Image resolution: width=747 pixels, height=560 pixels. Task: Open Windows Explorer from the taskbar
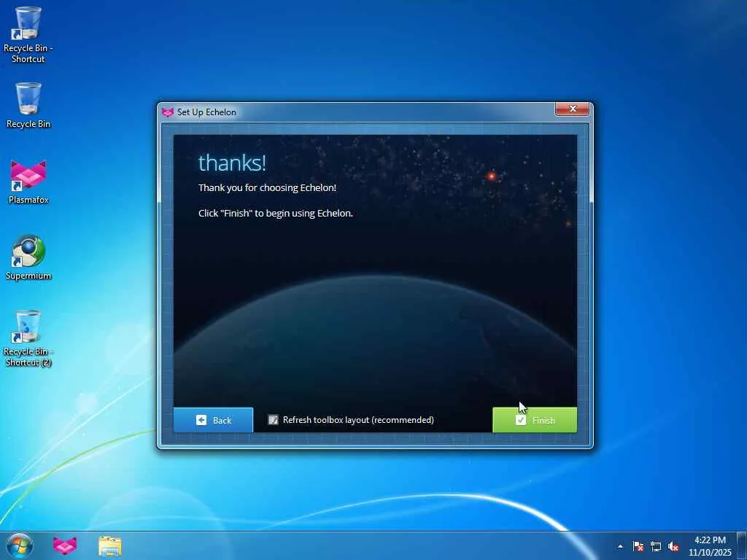110,545
